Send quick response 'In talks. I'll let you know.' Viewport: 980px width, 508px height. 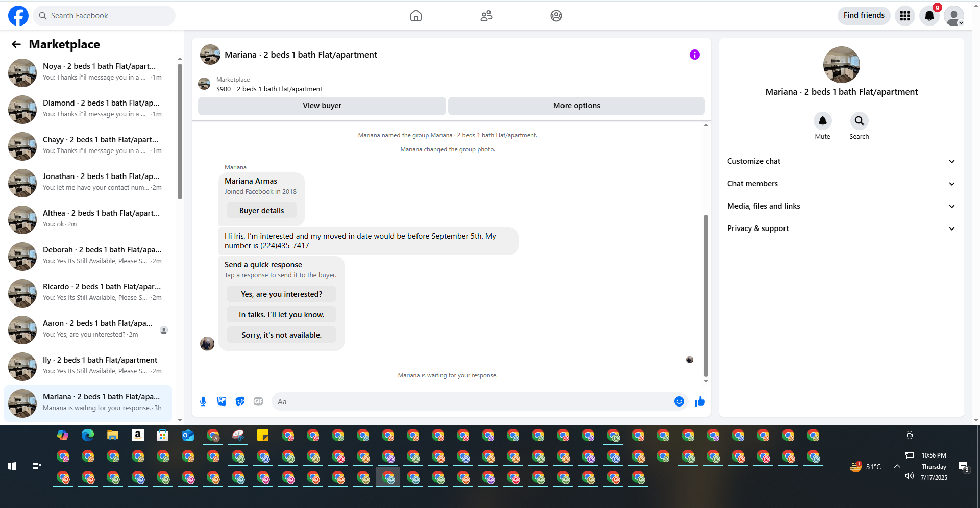click(x=281, y=315)
